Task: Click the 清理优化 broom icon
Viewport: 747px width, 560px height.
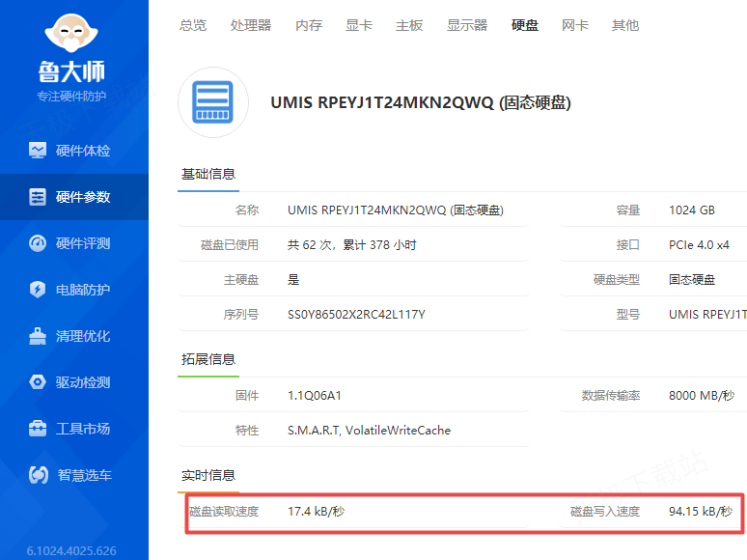Action: pos(38,336)
